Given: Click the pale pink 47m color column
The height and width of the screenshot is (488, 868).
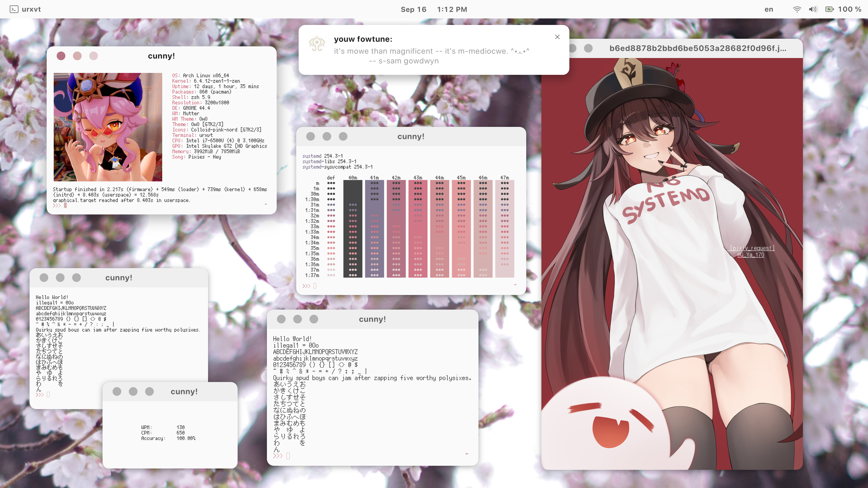Looking at the screenshot, I should (505, 229).
